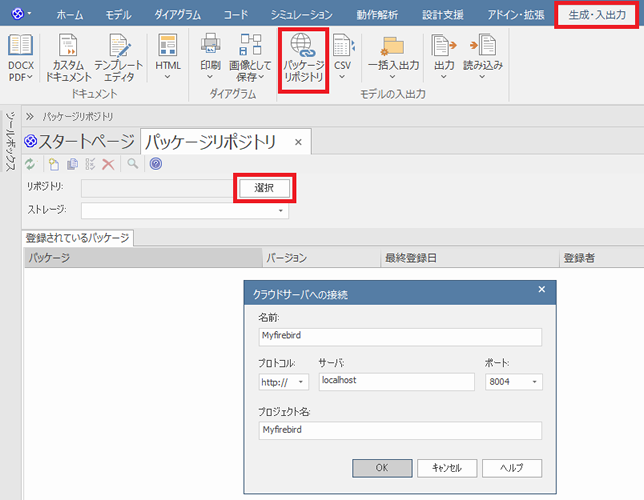The height and width of the screenshot is (500, 644).
Task: Open the カスタムドキュメント tool
Action: (x=68, y=58)
